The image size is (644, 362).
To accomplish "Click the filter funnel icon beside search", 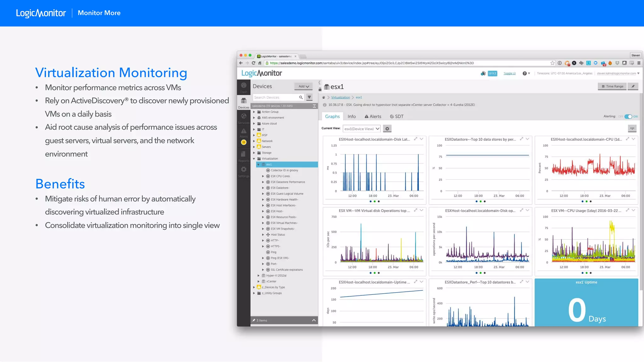I will point(309,97).
